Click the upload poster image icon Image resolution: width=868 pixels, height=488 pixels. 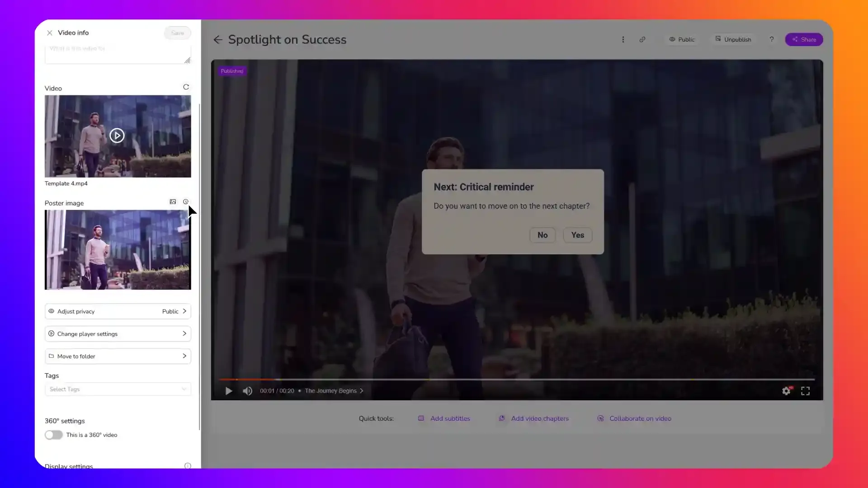click(x=173, y=202)
